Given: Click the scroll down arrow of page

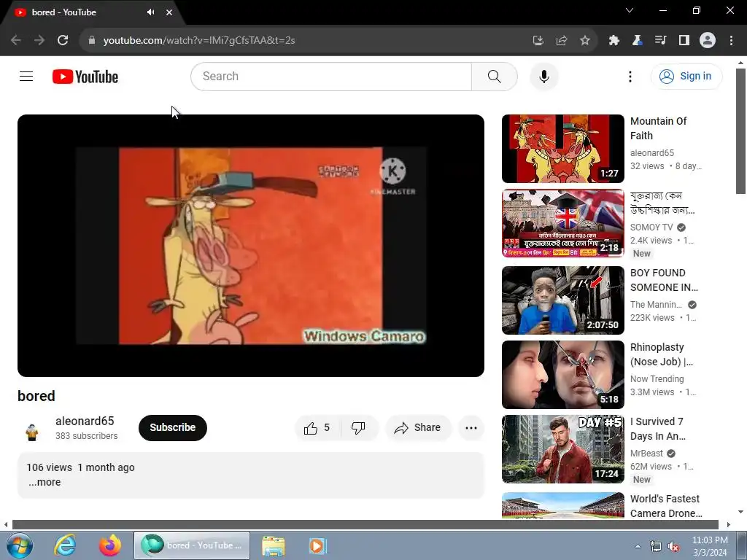Looking at the screenshot, I should pos(740,512).
